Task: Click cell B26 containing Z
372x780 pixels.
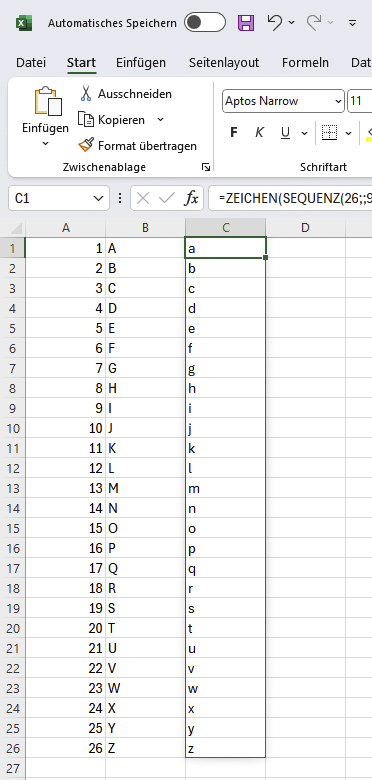Action: click(145, 748)
